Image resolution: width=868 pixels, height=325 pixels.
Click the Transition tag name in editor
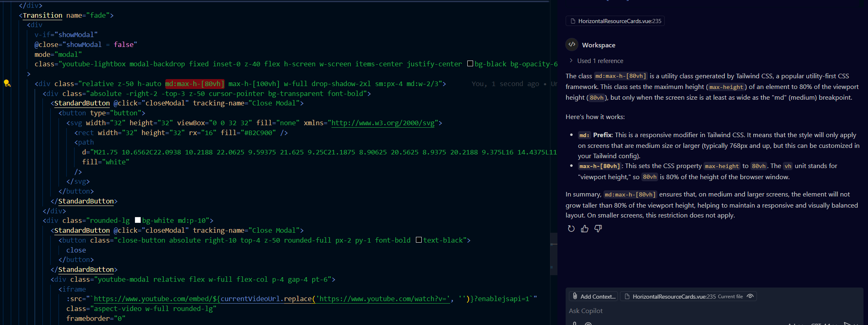pos(42,15)
